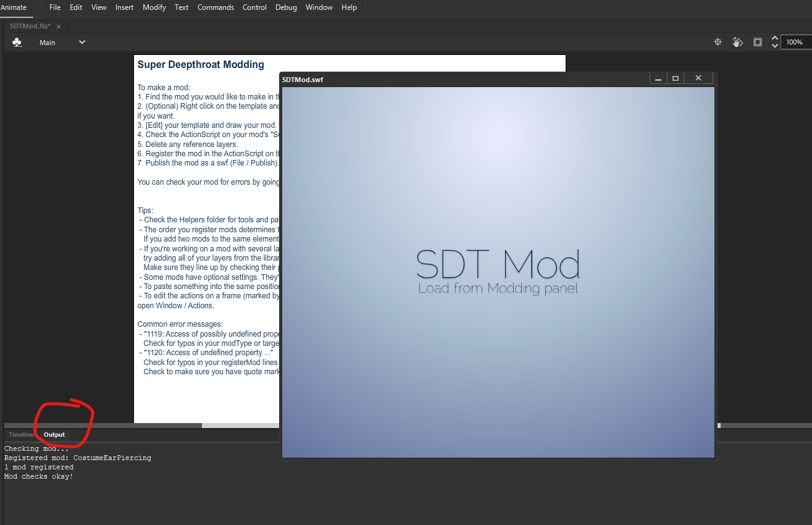Screen dimensions: 812x525
Task: Click the 100% zoom level field
Action: [x=795, y=42]
